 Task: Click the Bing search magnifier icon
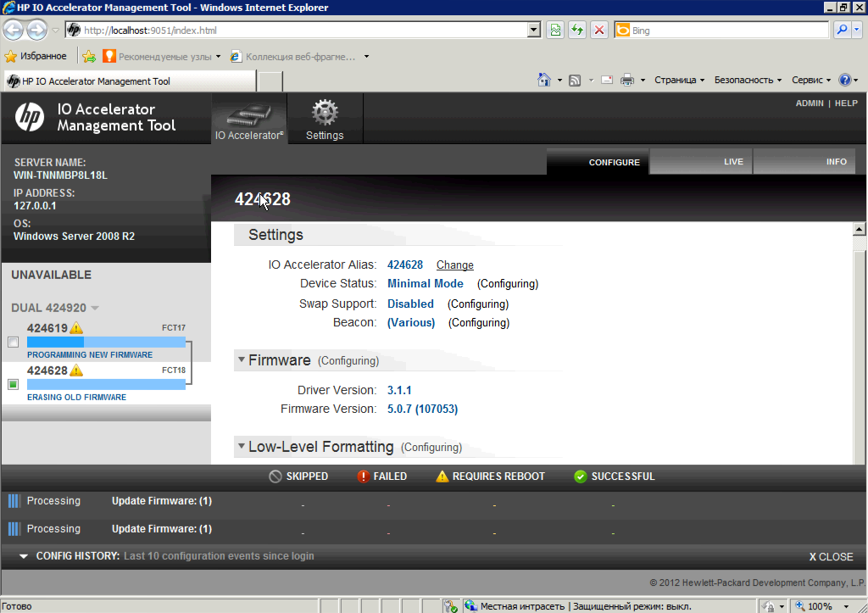[842, 30]
